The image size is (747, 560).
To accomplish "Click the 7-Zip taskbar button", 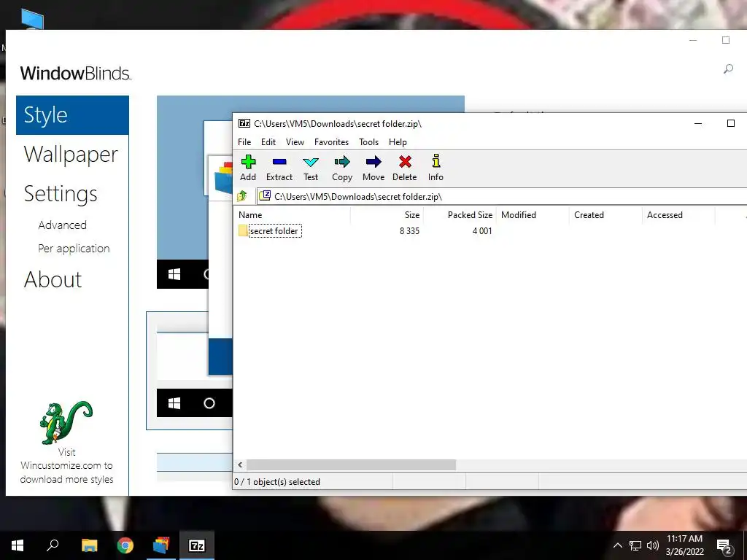I will [197, 545].
